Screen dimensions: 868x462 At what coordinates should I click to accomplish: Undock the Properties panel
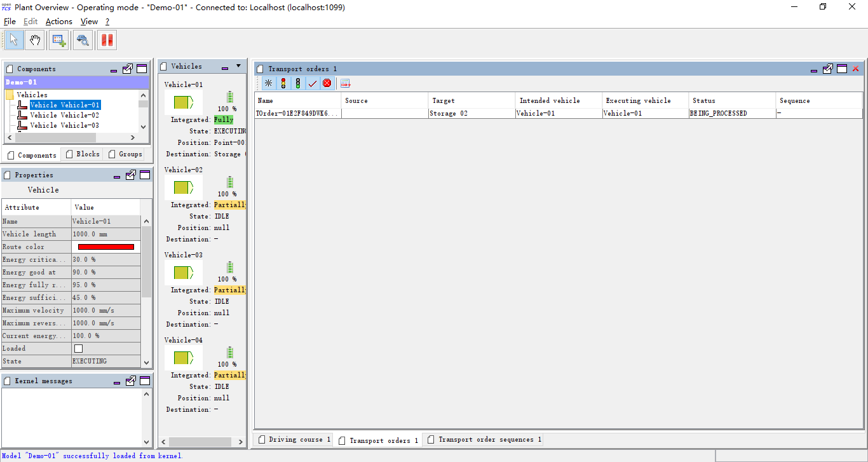coord(130,175)
